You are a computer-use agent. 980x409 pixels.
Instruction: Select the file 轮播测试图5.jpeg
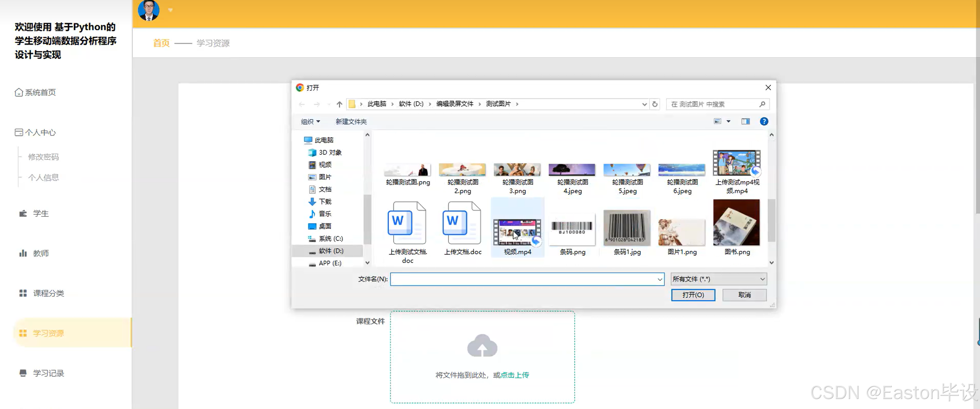click(627, 179)
